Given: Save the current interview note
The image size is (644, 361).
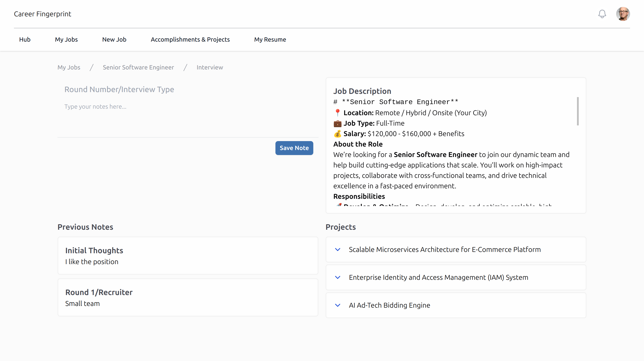Looking at the screenshot, I should [294, 148].
